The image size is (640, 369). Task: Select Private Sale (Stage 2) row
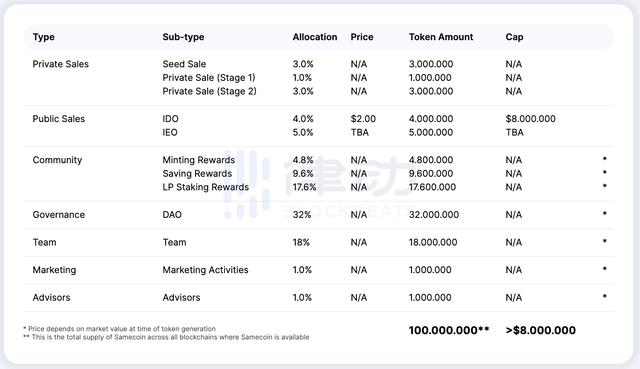pos(318,91)
